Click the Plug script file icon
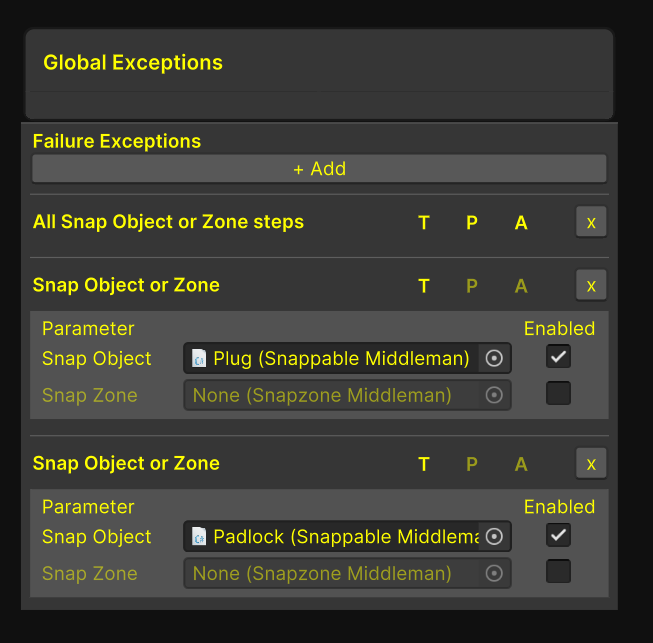The image size is (653, 643). 200,358
